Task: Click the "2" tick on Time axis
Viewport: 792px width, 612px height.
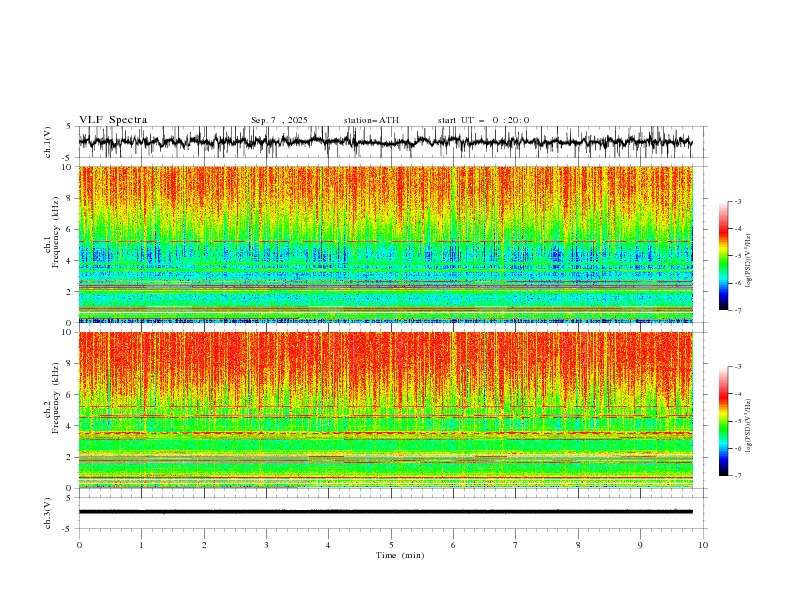Action: click(204, 545)
